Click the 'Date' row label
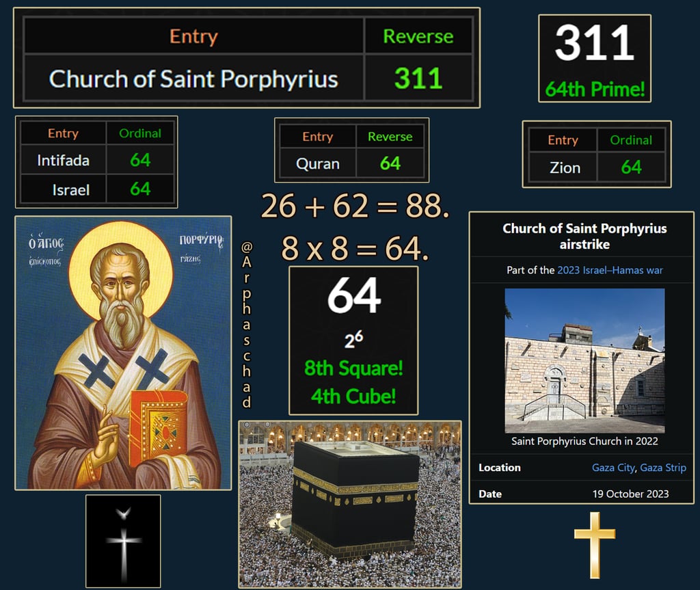The width and height of the screenshot is (700, 590). (489, 494)
